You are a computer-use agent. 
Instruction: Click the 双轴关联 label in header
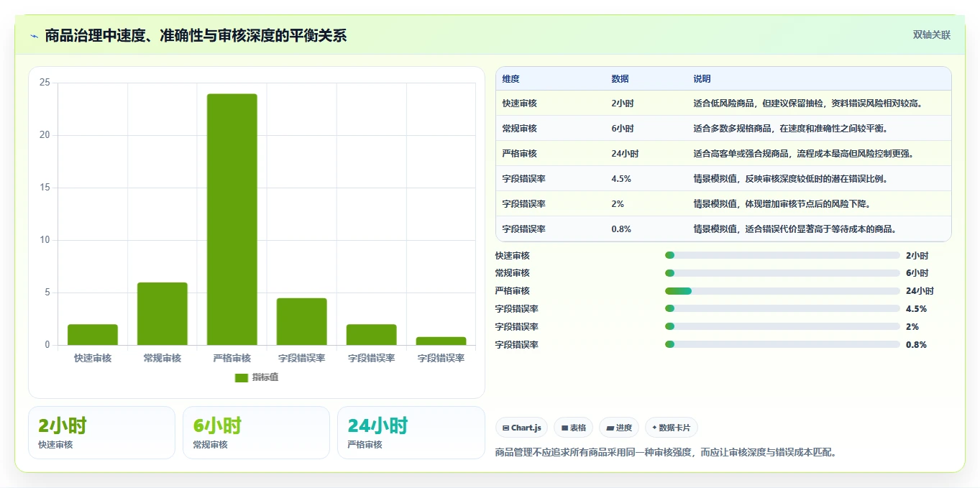coord(932,35)
